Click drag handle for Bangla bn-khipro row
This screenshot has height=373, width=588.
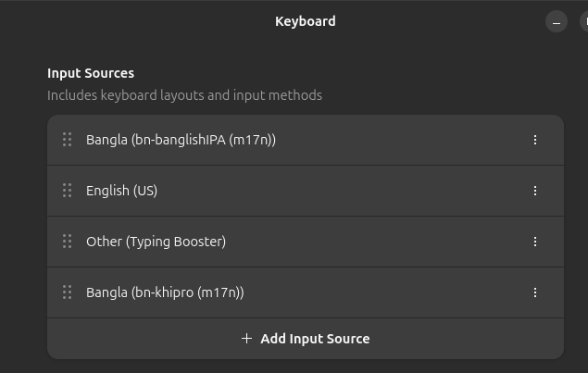point(67,292)
